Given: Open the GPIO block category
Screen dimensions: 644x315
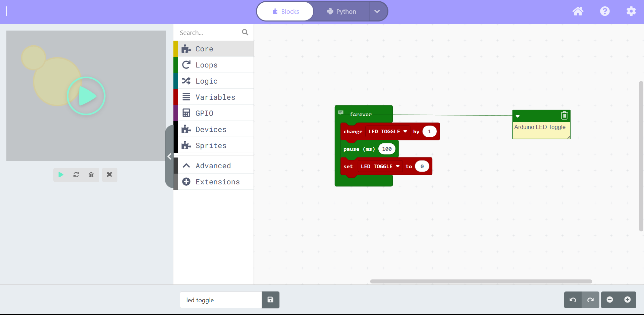Looking at the screenshot, I should pos(204,113).
